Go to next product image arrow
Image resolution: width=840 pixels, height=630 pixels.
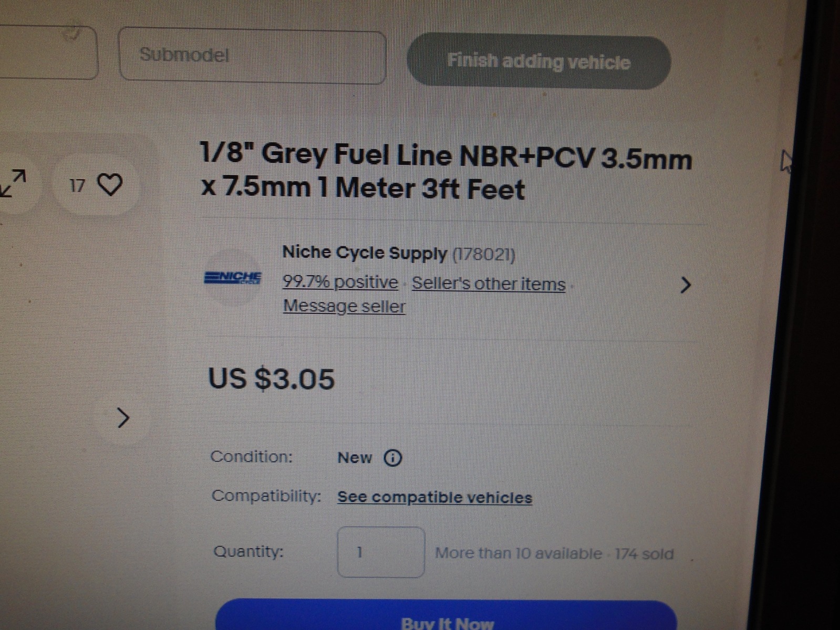click(x=123, y=418)
